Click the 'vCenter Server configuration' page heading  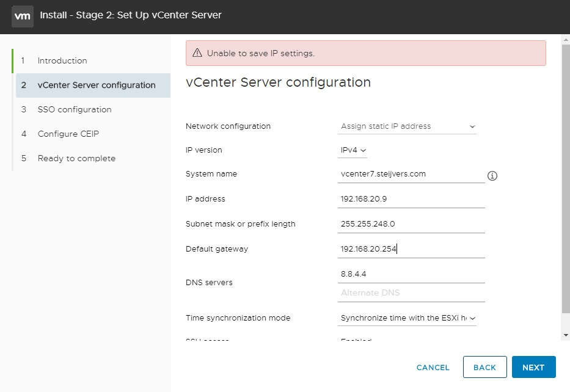tap(278, 82)
